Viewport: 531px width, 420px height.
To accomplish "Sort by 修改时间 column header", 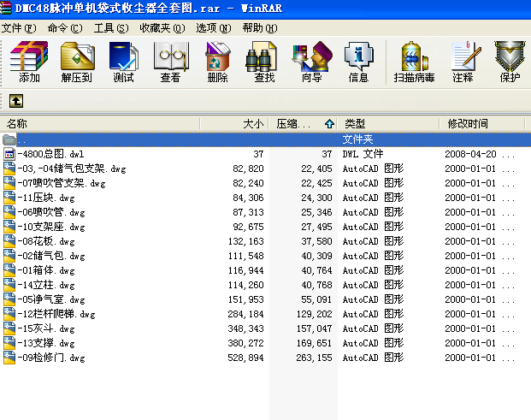I will pyautogui.click(x=482, y=124).
